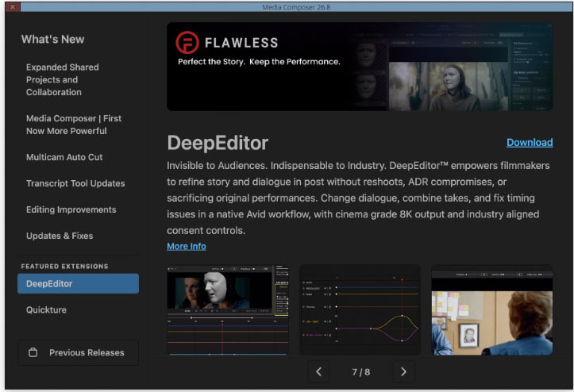Viewport: 574px width, 392px height.
Task: Open the Previous Releases button
Action: coord(78,352)
